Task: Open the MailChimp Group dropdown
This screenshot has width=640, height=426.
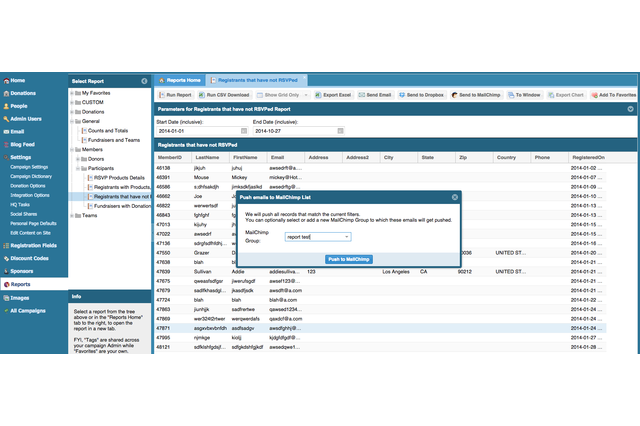Action: [x=346, y=237]
